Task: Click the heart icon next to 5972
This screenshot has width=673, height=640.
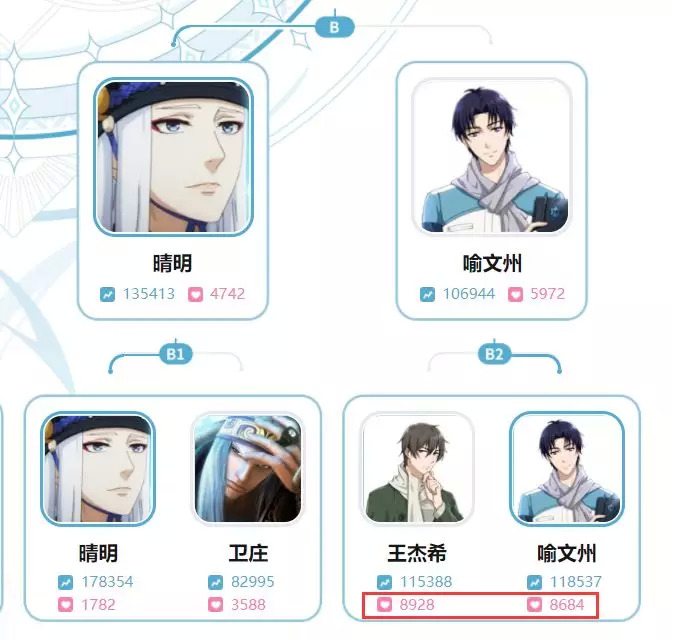Action: click(x=515, y=294)
